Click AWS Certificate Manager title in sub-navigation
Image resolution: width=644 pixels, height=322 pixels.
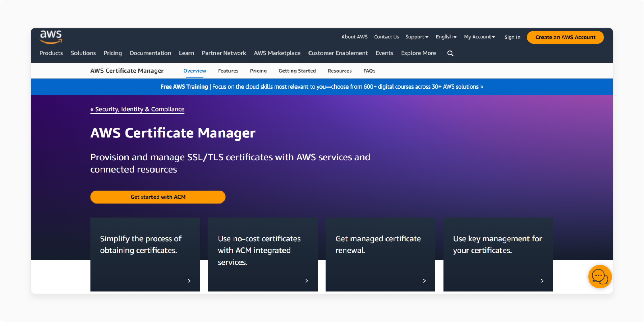click(127, 71)
